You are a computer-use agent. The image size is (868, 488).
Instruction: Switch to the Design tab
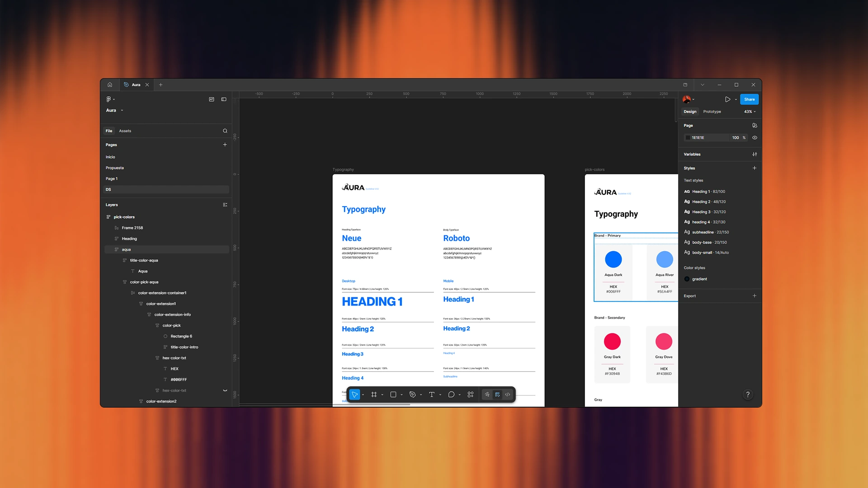(690, 112)
